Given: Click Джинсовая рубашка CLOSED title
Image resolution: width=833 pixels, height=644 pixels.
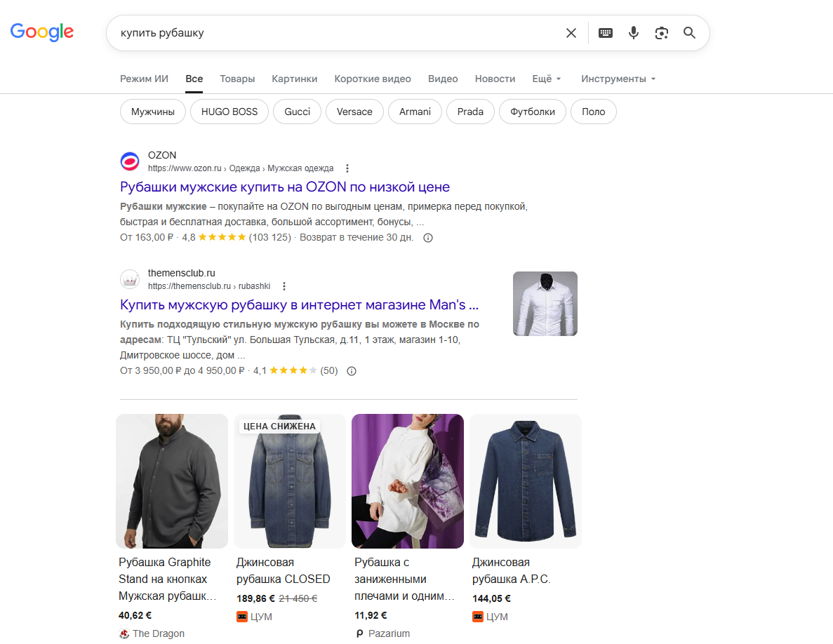Looking at the screenshot, I should [x=283, y=570].
